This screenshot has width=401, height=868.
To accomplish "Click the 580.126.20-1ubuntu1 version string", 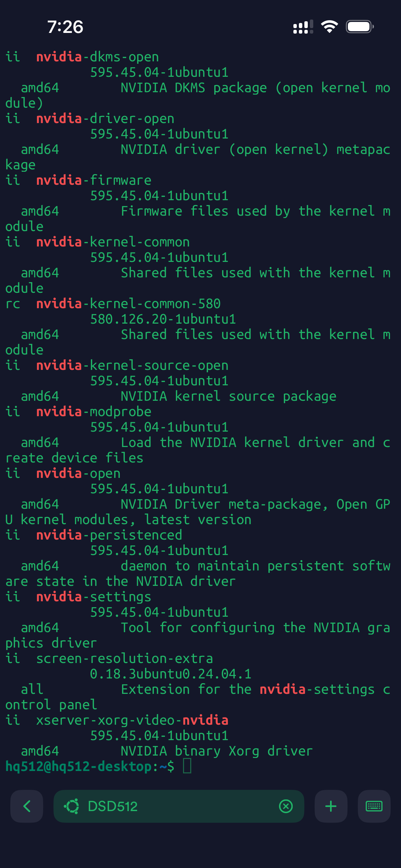I will click(163, 319).
